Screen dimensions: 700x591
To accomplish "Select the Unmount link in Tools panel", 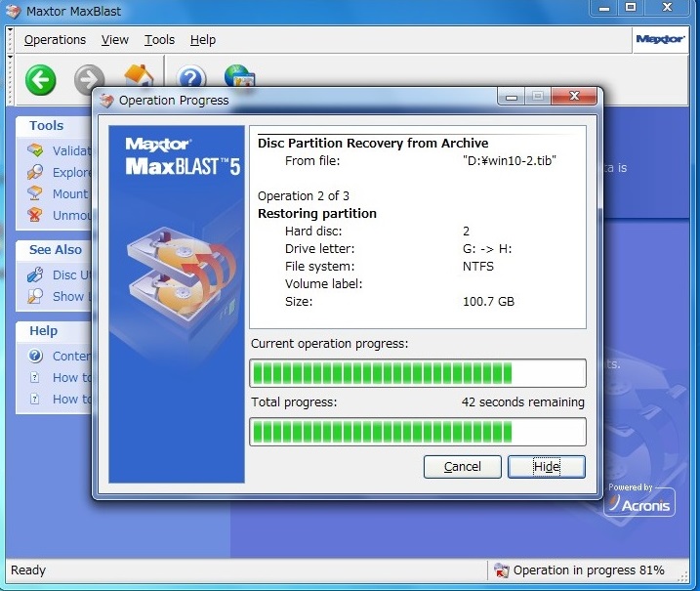I will click(71, 215).
